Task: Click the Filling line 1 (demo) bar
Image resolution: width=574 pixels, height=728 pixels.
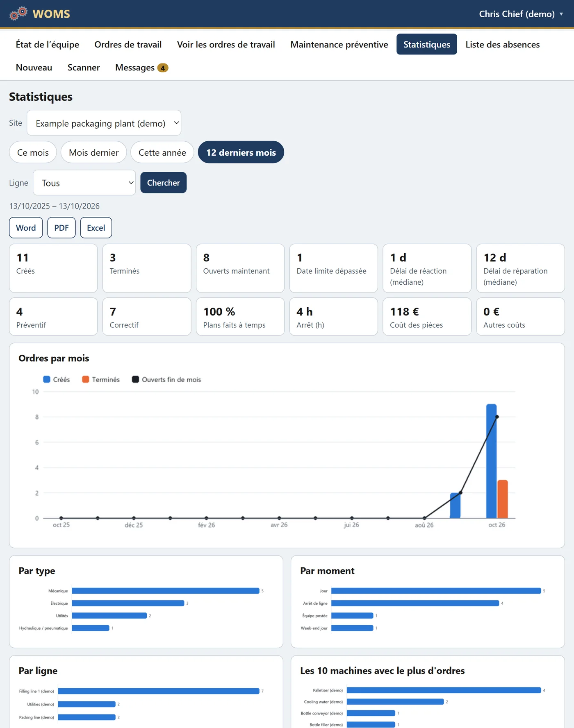Action: coord(159,691)
